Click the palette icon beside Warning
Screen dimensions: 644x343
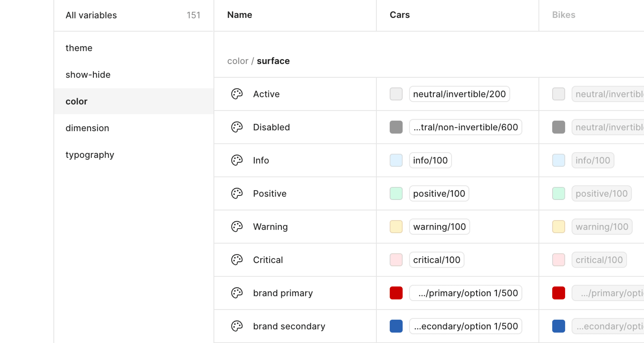click(x=236, y=227)
